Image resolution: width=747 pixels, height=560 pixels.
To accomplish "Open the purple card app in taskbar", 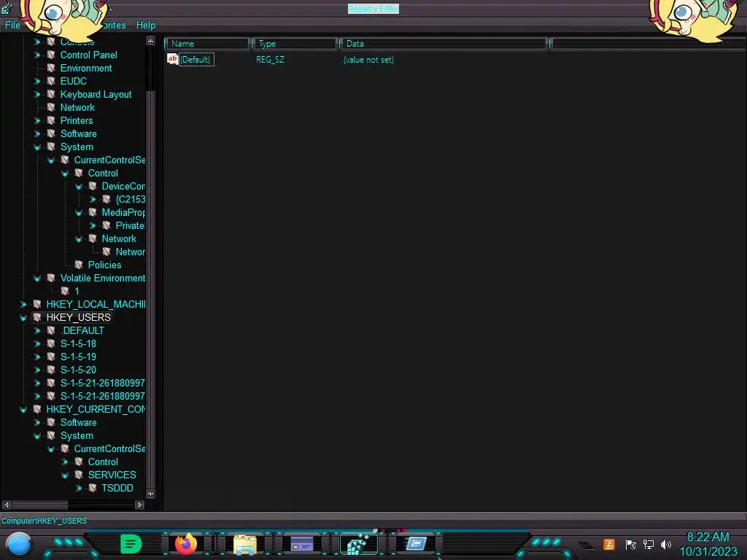I will point(302,543).
